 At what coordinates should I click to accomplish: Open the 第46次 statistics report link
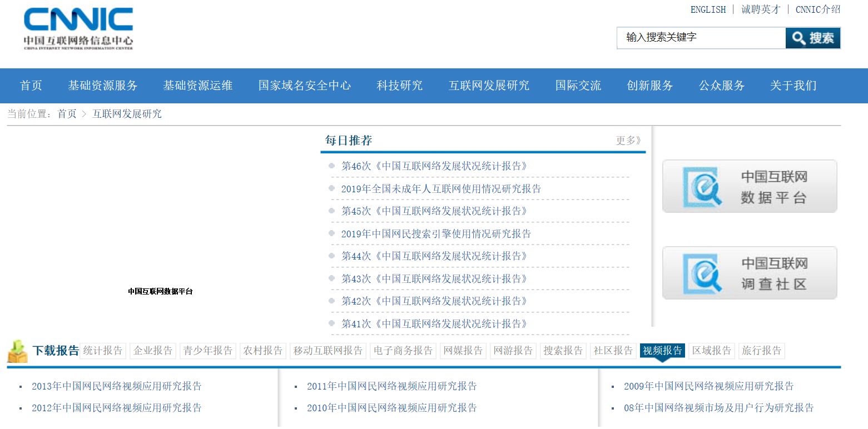[x=434, y=166]
